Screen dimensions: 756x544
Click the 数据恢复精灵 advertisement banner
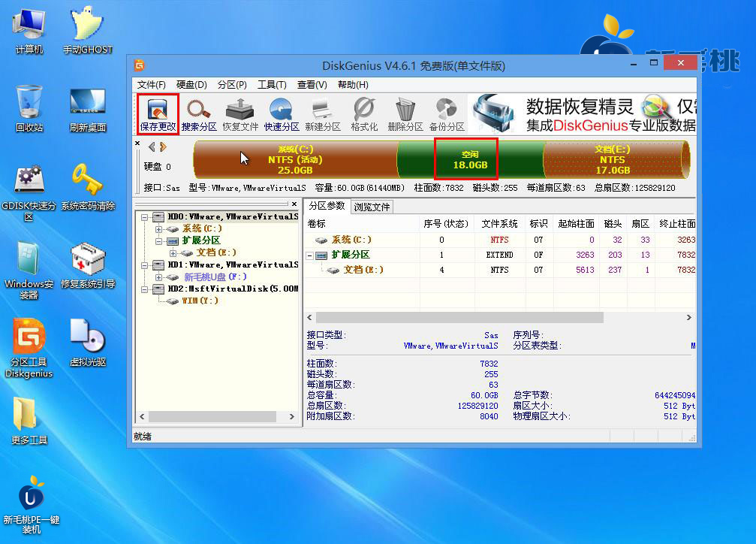point(583,114)
